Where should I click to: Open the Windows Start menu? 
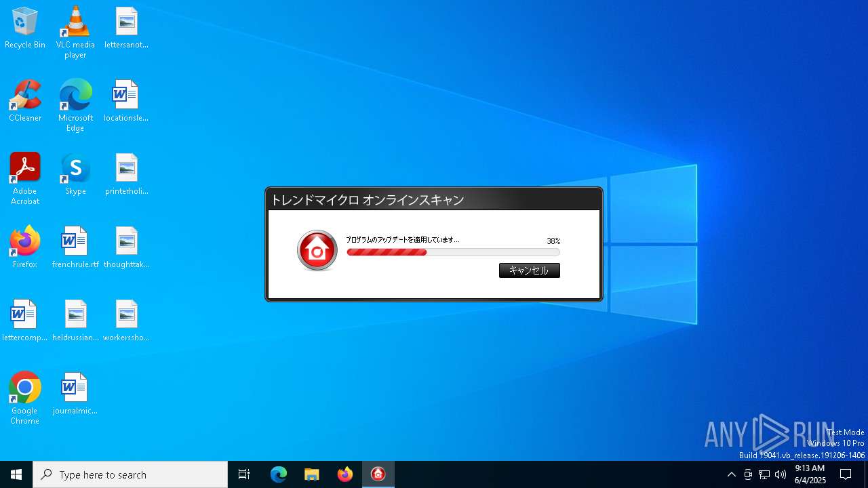point(16,474)
